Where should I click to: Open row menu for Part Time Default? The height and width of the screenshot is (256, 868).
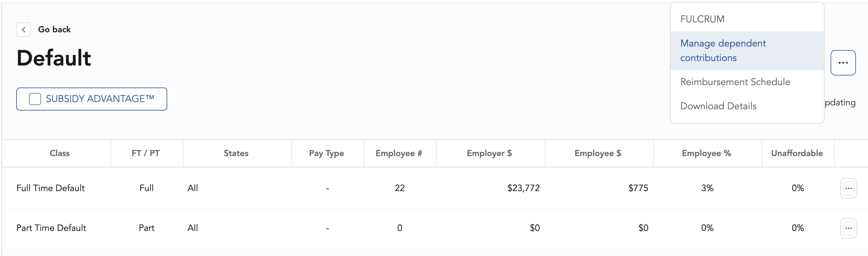[848, 228]
